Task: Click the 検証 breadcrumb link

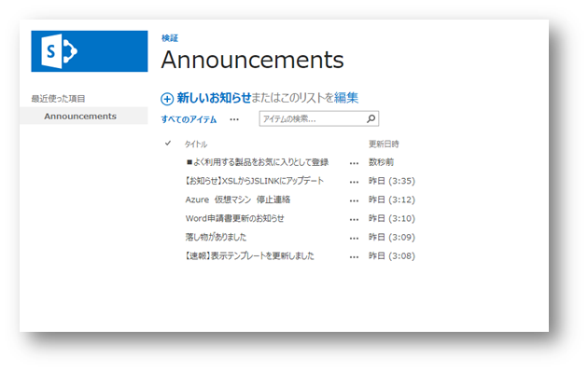Action: point(170,38)
